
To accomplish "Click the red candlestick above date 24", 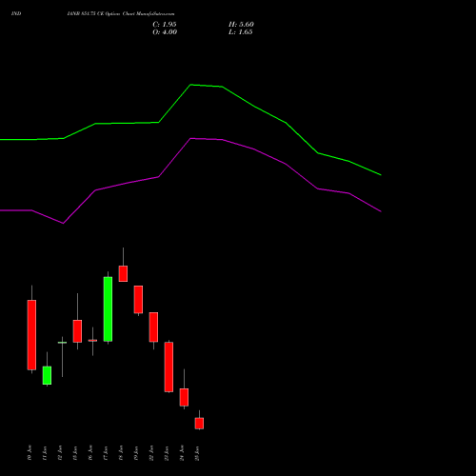I will point(184,397).
